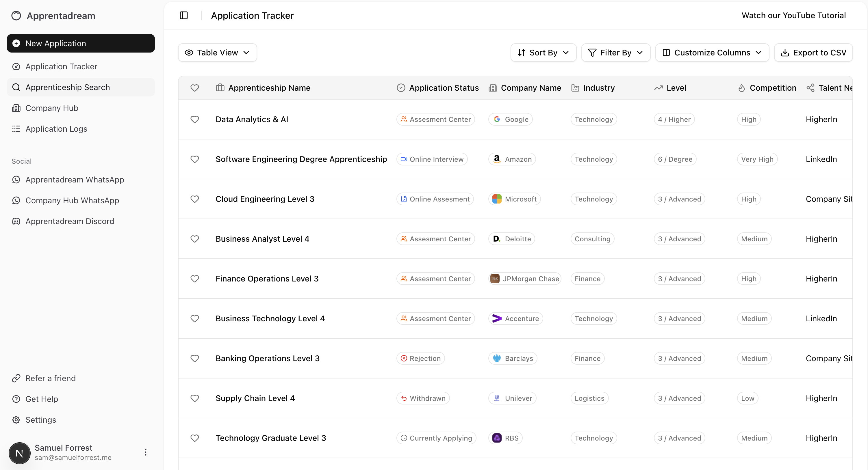This screenshot has width=868, height=470.
Task: Click the New Application button
Action: 81,43
